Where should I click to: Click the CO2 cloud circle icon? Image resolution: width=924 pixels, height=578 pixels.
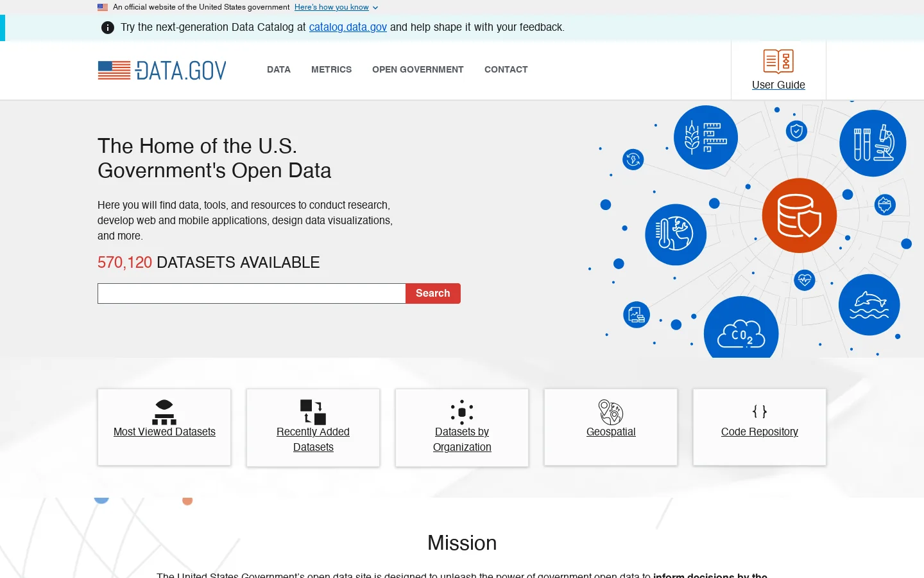[741, 328]
